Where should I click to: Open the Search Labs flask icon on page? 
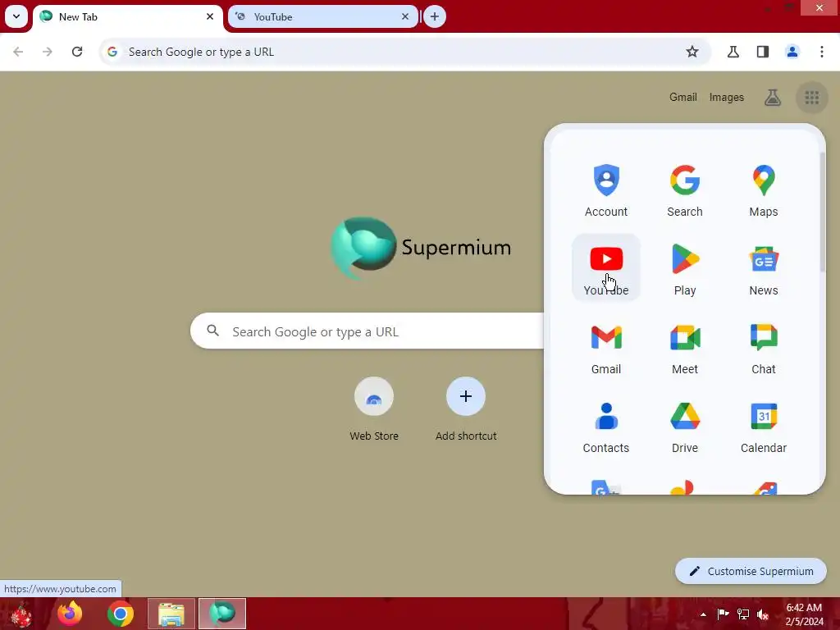[x=772, y=98]
